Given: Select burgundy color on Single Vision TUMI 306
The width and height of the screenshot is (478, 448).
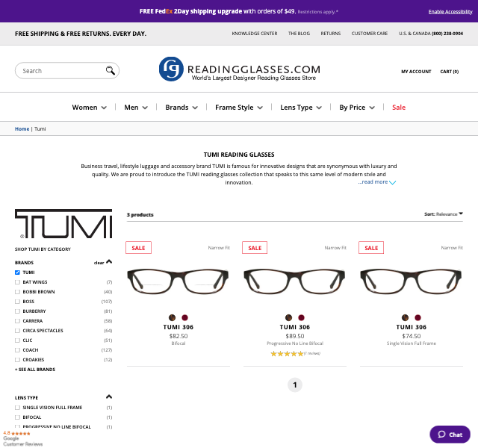Looking at the screenshot, I should (x=418, y=317).
